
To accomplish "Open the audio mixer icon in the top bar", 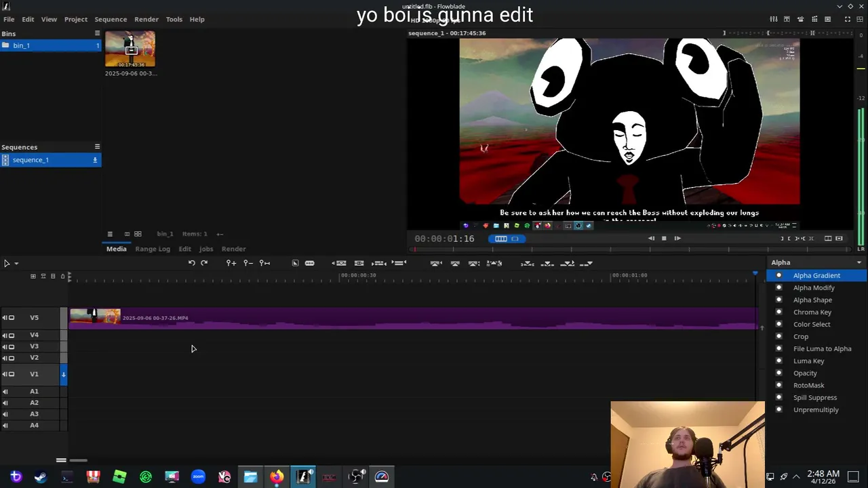I will tap(774, 19).
